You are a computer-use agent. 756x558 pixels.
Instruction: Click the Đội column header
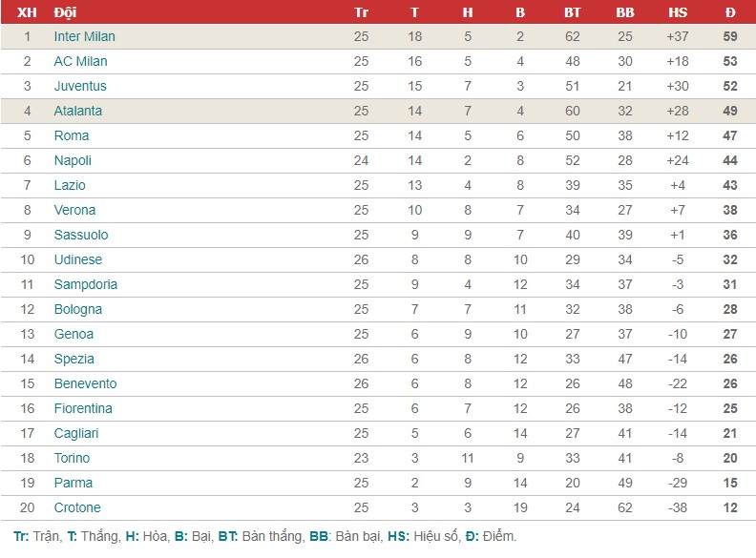(65, 12)
